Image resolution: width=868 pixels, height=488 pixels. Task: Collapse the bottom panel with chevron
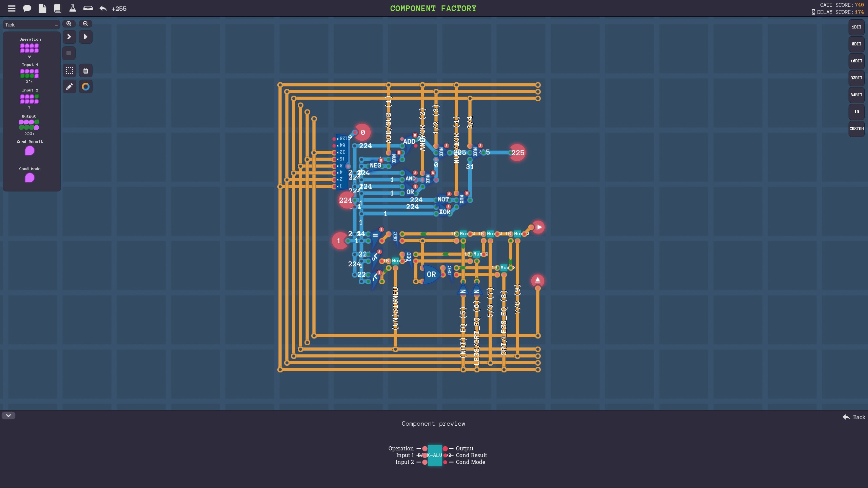pyautogui.click(x=8, y=415)
